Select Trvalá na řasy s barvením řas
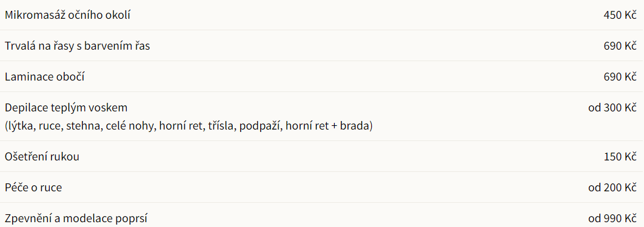This screenshot has width=644, height=227. (x=77, y=46)
